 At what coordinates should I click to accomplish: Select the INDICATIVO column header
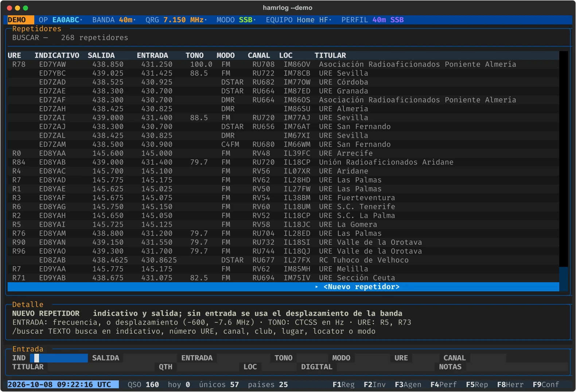tap(57, 55)
